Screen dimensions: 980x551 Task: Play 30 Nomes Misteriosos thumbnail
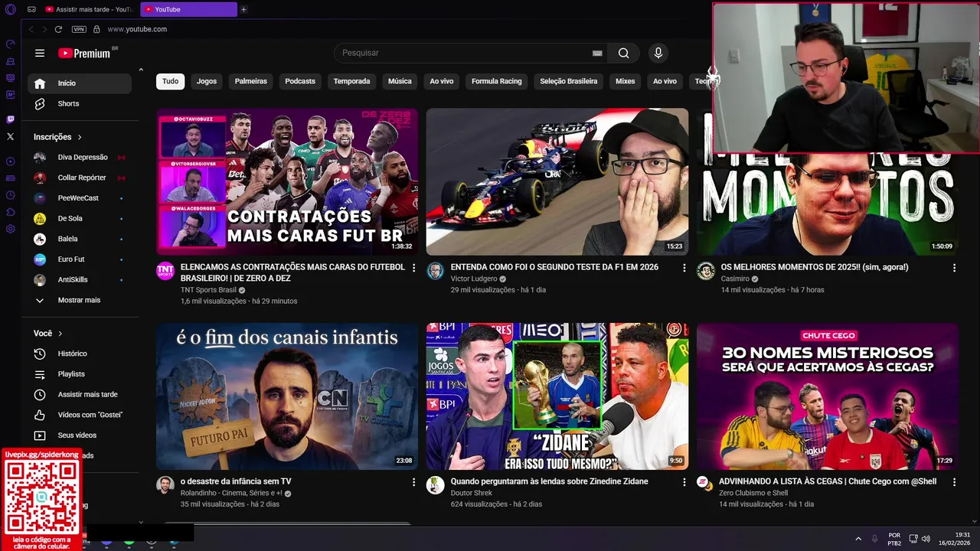(x=828, y=396)
